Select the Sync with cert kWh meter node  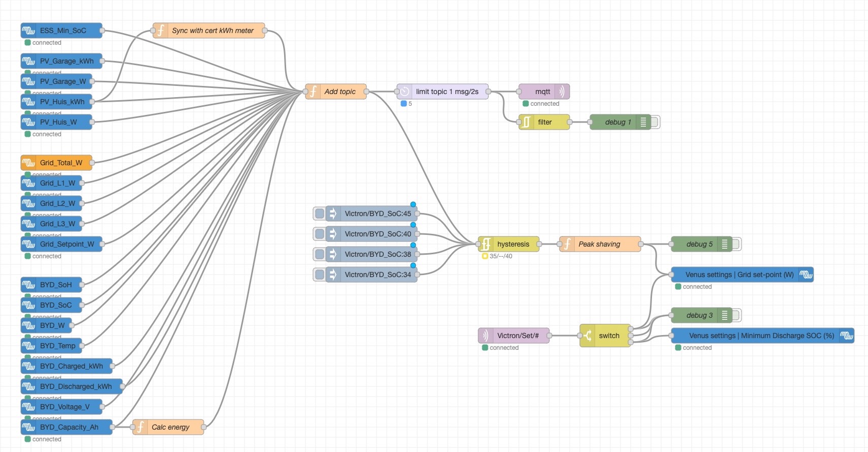click(x=212, y=31)
